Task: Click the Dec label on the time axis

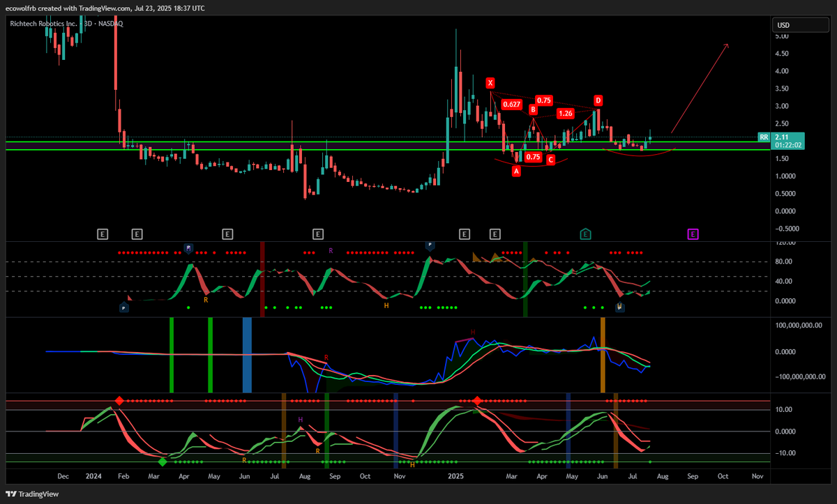Action: 63,477
